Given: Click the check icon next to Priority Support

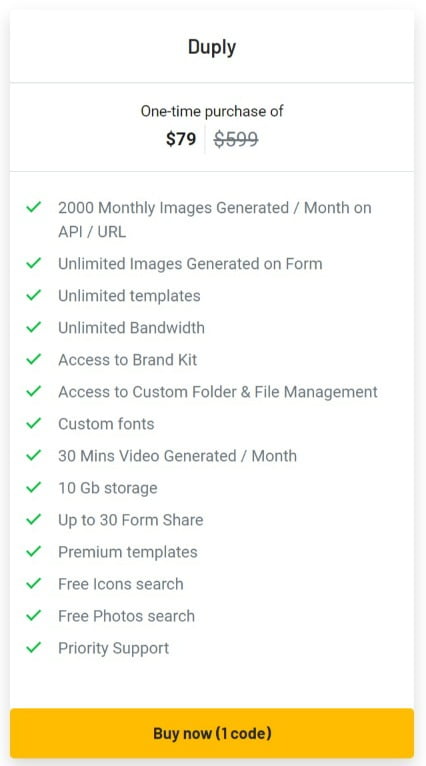Looking at the screenshot, I should click(x=33, y=648).
